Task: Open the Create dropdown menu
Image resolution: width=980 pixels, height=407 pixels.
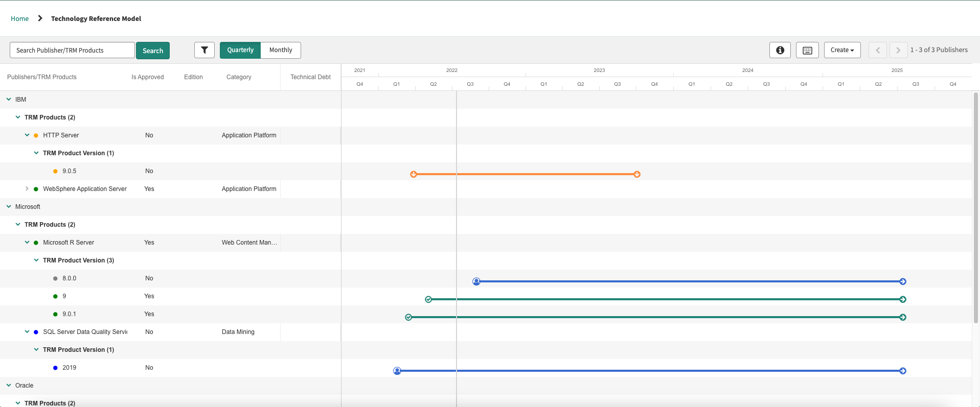Action: 842,50
